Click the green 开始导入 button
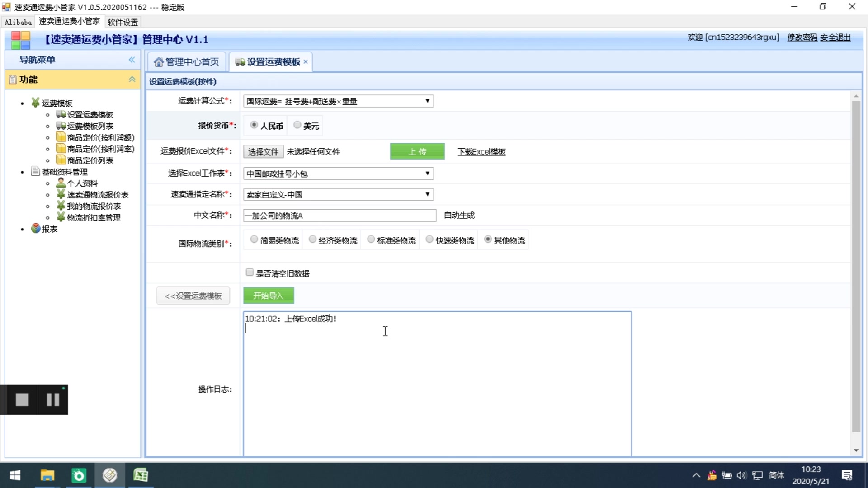The height and width of the screenshot is (488, 868). point(269,296)
